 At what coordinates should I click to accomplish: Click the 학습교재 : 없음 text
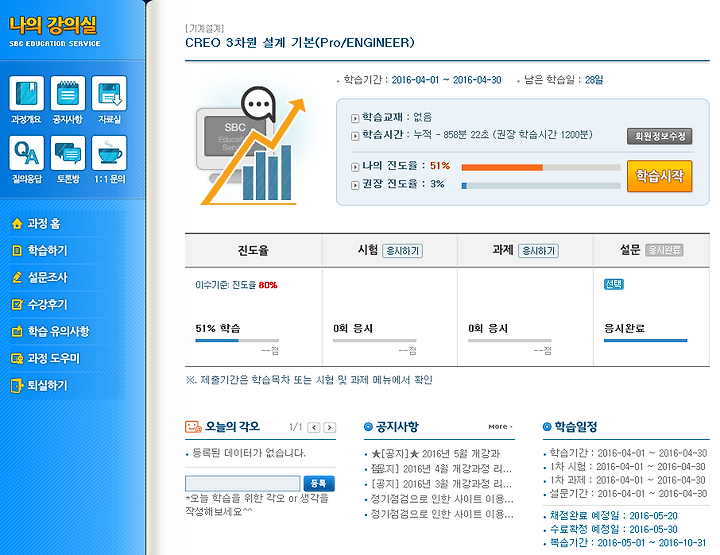[397, 117]
